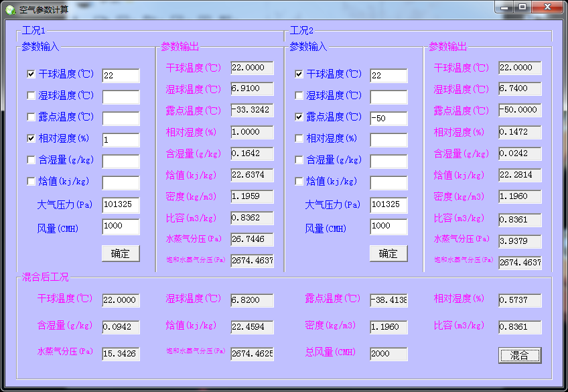Screen dimensions: 568x392
Task: Uncheck 相对湿度 checkbox in 工况1
Action: (31, 138)
